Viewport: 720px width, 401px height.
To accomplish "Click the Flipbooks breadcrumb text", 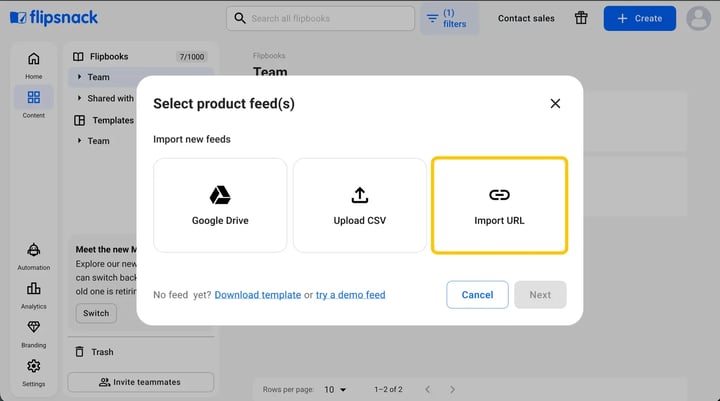I will (269, 56).
